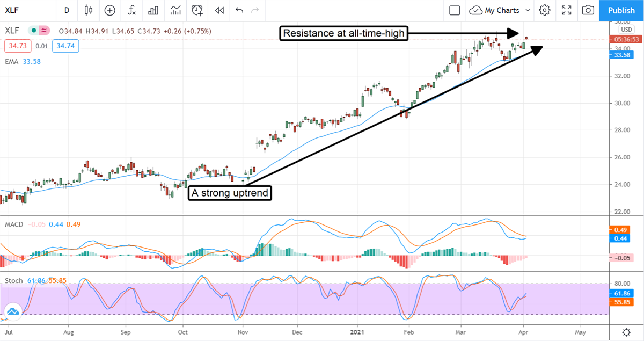Image resolution: width=644 pixels, height=341 pixels.
Task: Open chart settings gear in top toolbar
Action: (545, 10)
